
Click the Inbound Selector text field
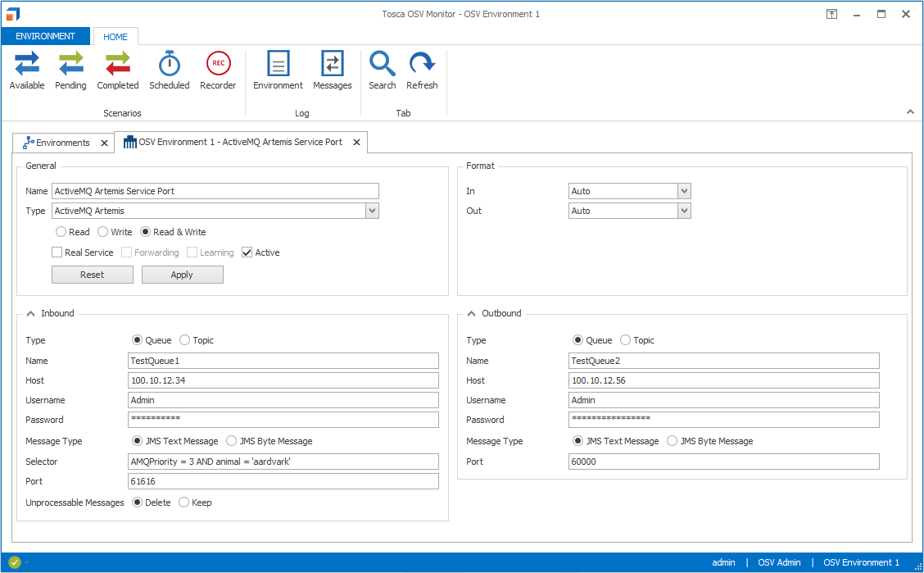click(283, 462)
